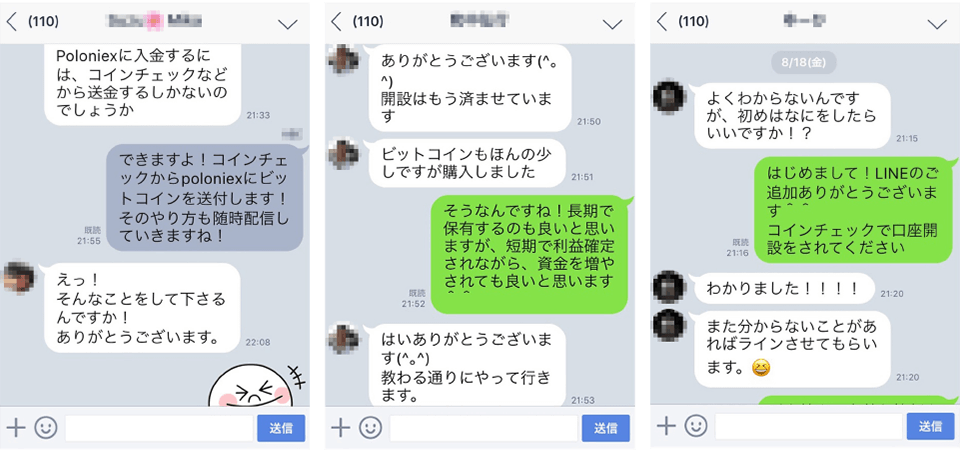
Task: Focus the message input field in the left chat
Action: [159, 428]
